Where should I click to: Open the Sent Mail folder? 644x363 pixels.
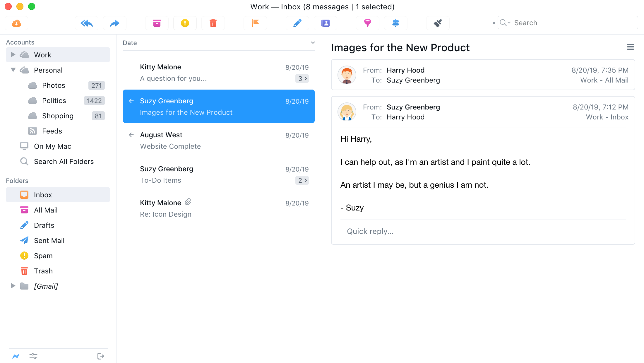coord(49,240)
